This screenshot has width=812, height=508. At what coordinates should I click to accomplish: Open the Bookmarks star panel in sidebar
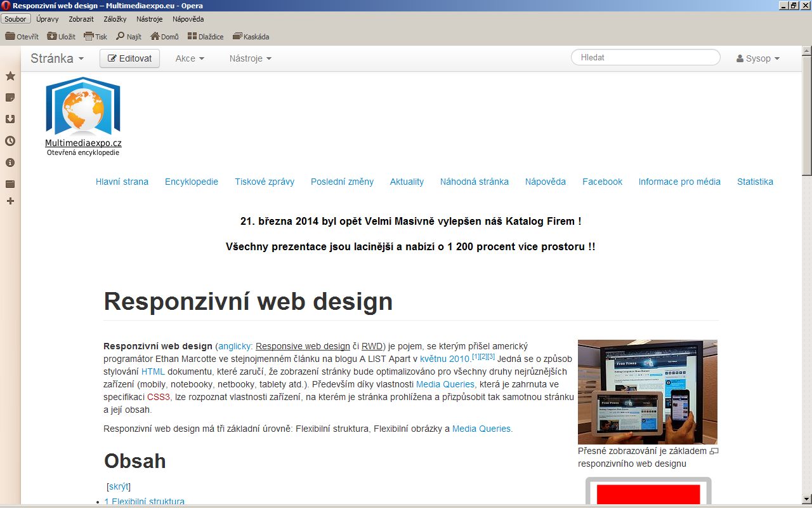10,76
